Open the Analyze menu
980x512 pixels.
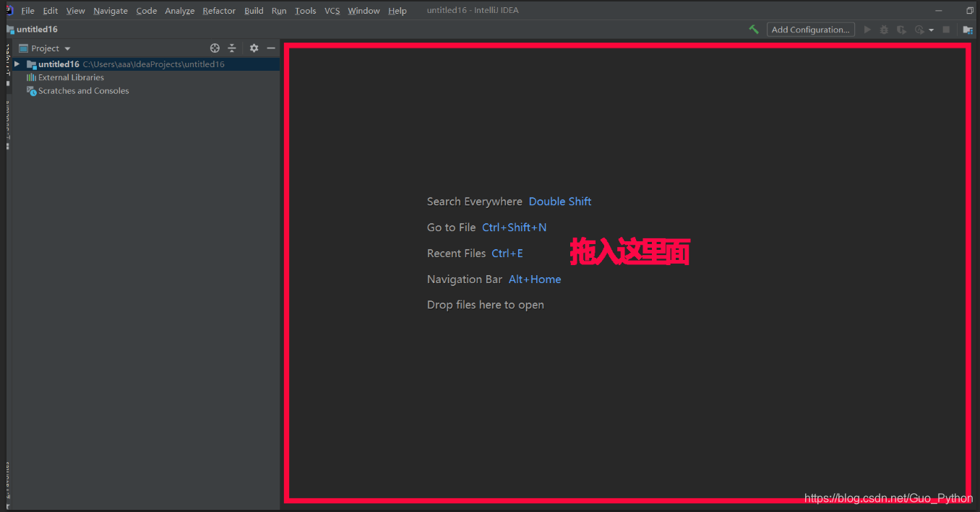[x=180, y=11]
